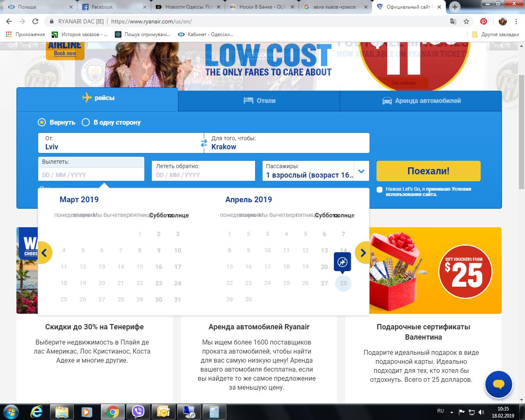
Task: Switch to рейсы flights tab
Action: pyautogui.click(x=98, y=98)
